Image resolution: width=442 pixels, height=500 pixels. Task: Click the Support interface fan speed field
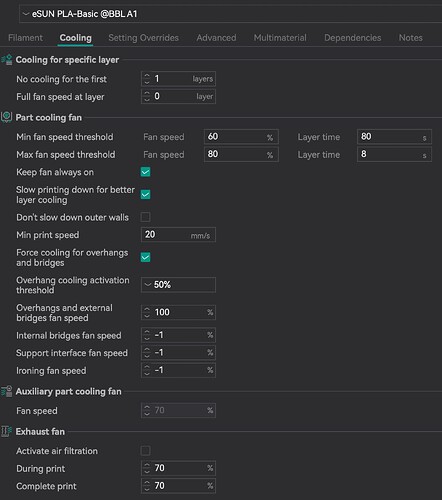point(178,353)
